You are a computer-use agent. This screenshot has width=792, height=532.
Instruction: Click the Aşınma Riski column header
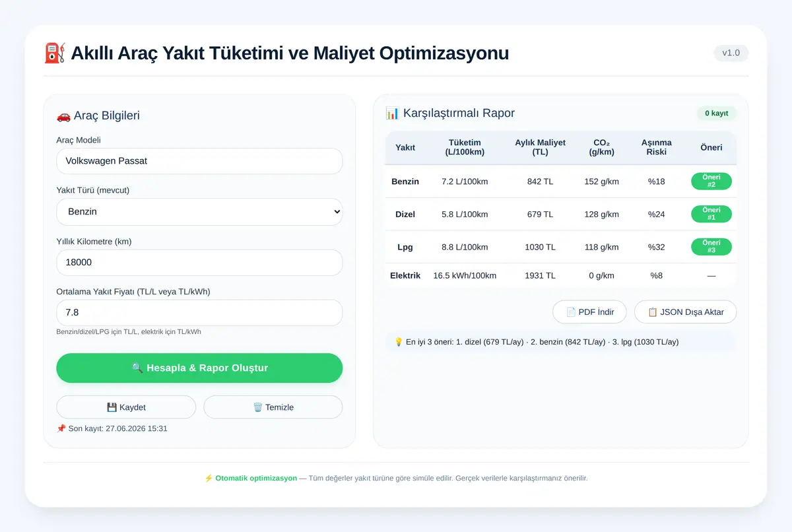pyautogui.click(x=657, y=147)
